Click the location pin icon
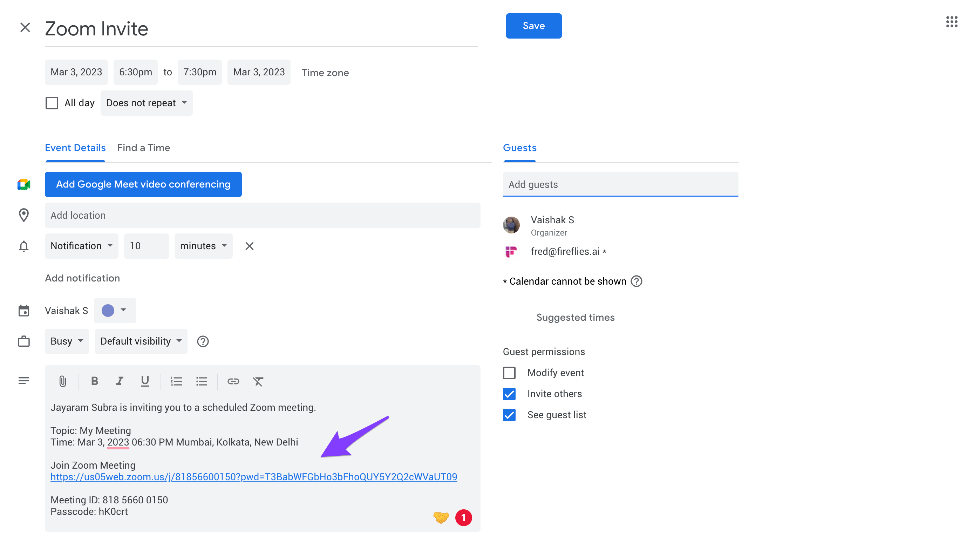This screenshot has height=537, width=980. click(x=23, y=215)
